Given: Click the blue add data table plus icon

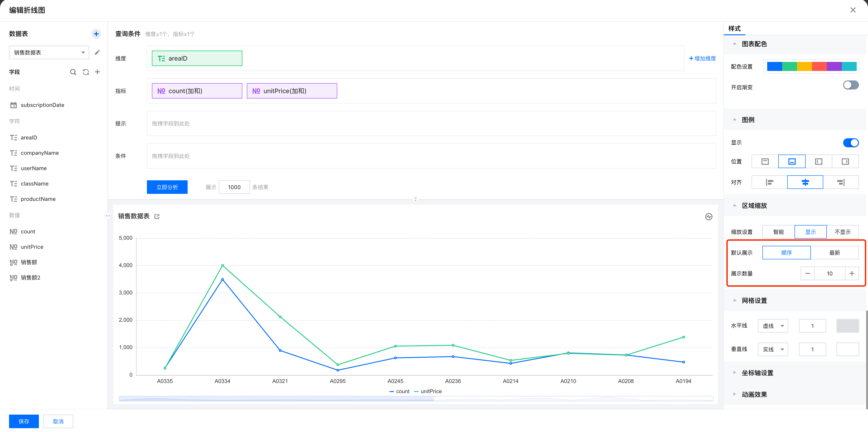Looking at the screenshot, I should [96, 34].
